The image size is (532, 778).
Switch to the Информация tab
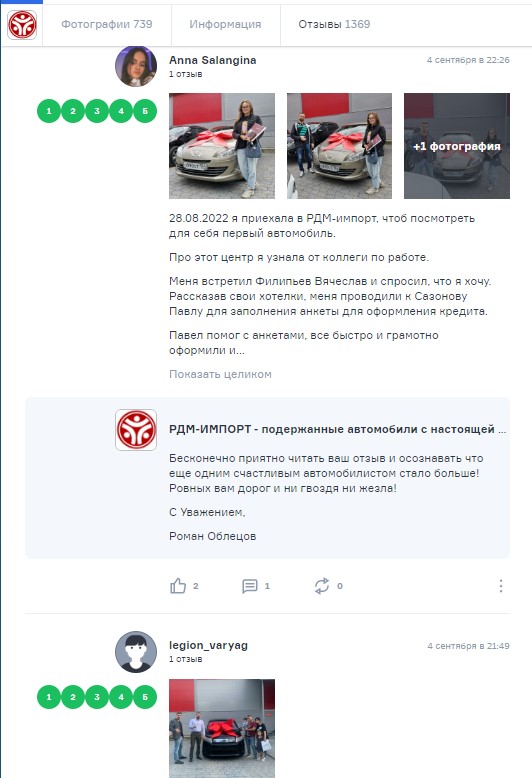coord(225,24)
